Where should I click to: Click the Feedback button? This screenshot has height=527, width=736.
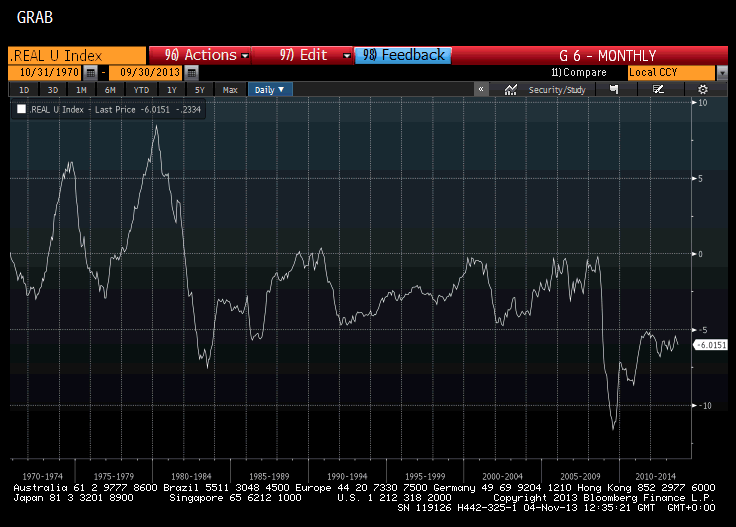tap(403, 55)
